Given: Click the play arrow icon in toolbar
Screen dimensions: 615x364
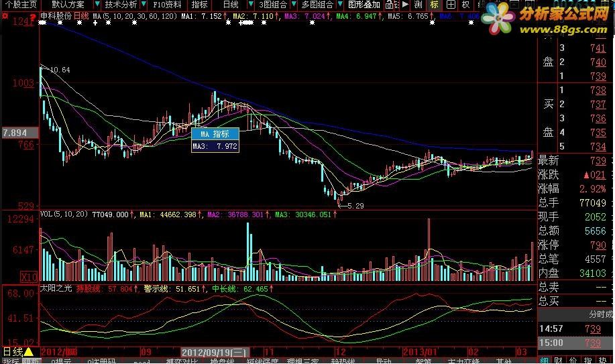Looking at the screenshot, I should coord(405,5).
